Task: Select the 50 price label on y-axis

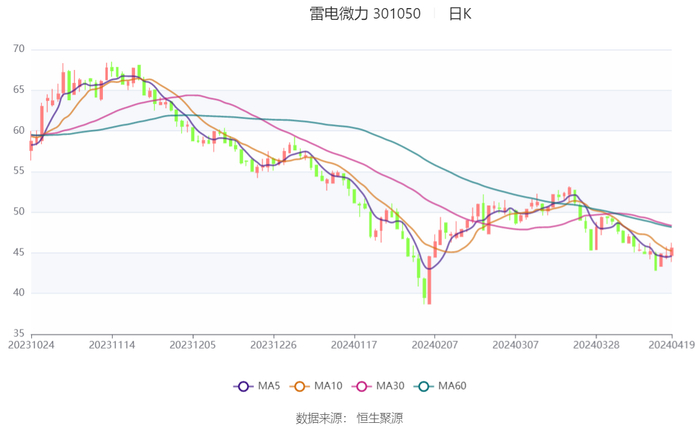Action: click(x=19, y=212)
